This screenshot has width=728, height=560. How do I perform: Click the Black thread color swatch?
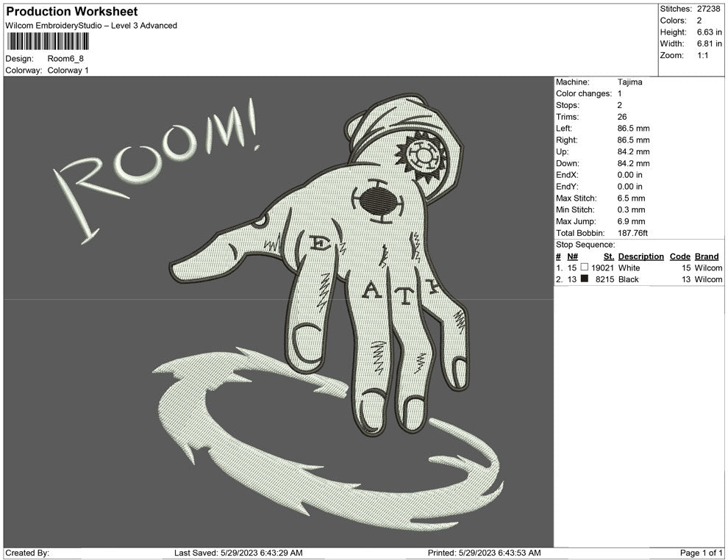coord(585,279)
